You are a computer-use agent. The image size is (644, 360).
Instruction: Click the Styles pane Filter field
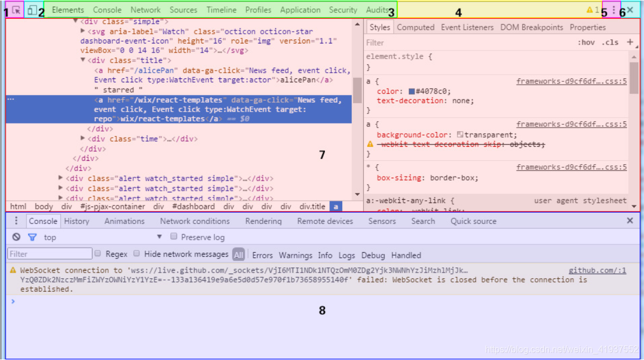[468, 42]
